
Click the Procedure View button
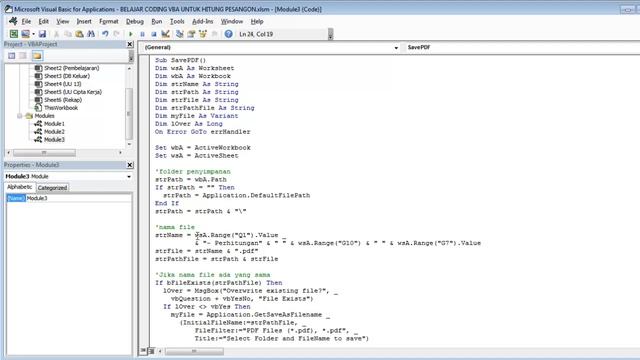[143, 351]
